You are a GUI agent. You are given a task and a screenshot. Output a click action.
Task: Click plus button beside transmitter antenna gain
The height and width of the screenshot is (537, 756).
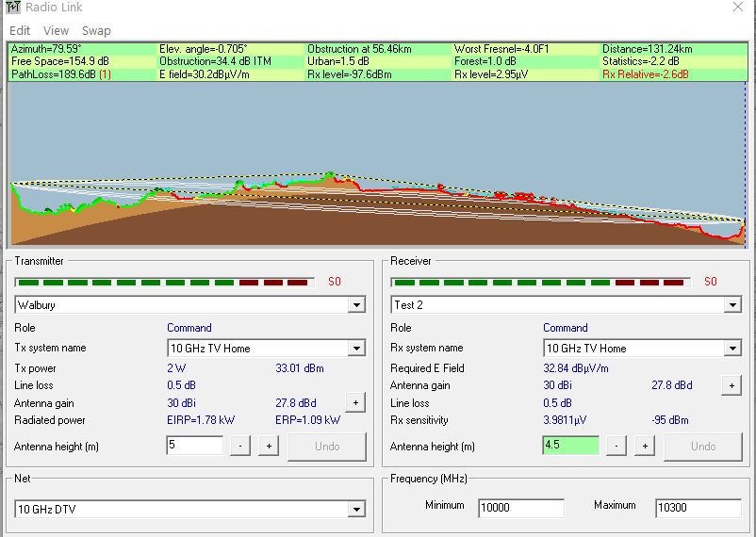click(x=354, y=403)
